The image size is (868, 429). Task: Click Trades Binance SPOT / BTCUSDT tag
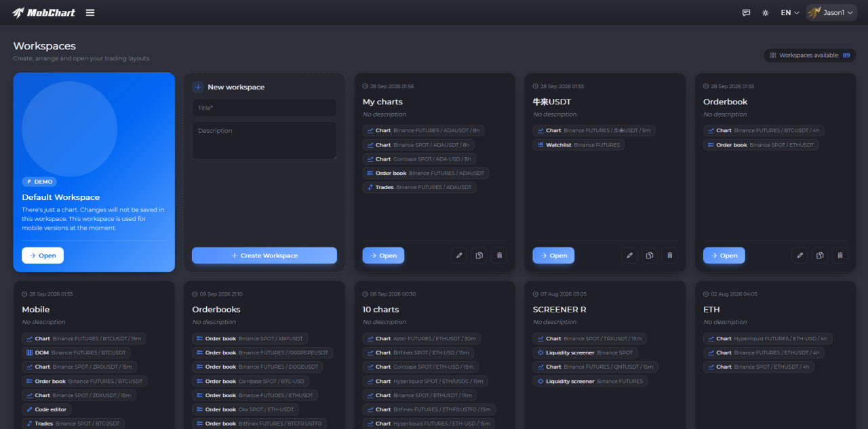tap(73, 424)
